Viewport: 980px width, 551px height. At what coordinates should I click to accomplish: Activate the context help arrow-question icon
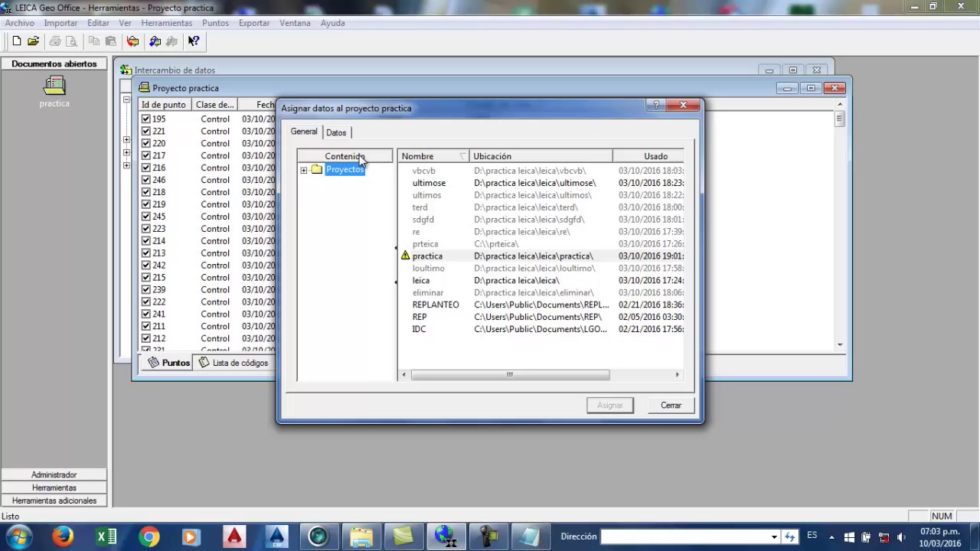[193, 41]
